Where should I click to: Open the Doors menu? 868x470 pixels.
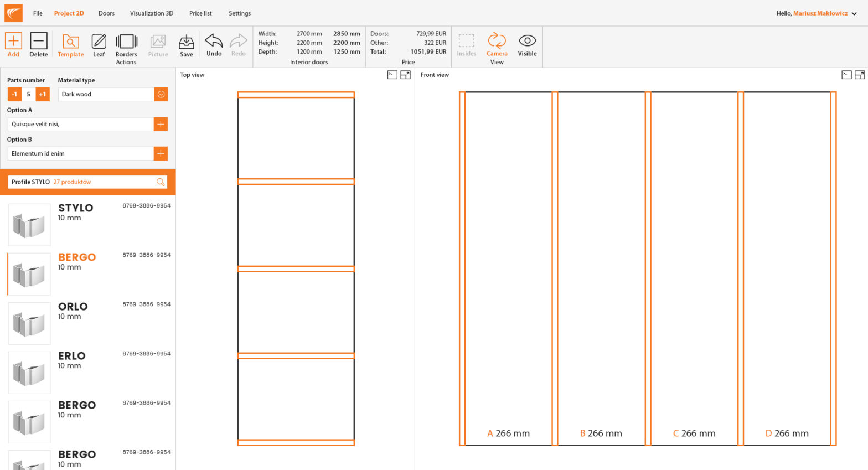click(106, 13)
